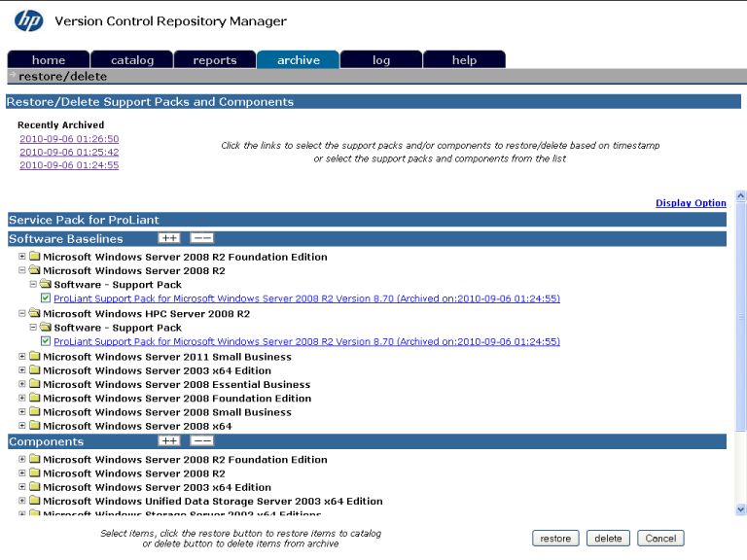Click folder icon of Windows Server 2008 x64
The height and width of the screenshot is (560, 747).
click(34, 425)
